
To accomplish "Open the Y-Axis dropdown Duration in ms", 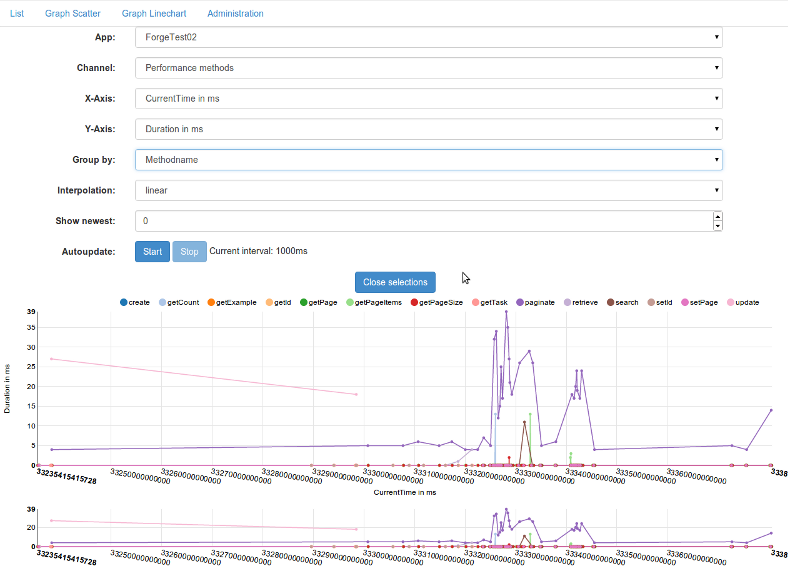I will click(x=429, y=129).
